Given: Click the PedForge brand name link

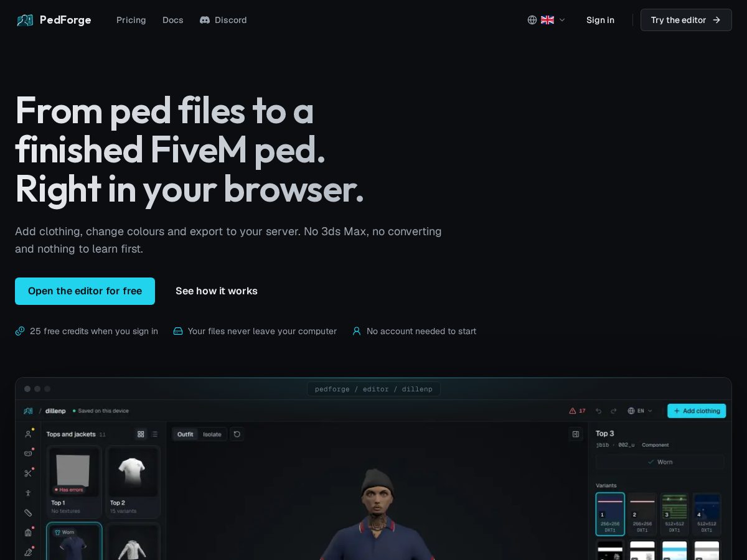Looking at the screenshot, I should coord(65,20).
